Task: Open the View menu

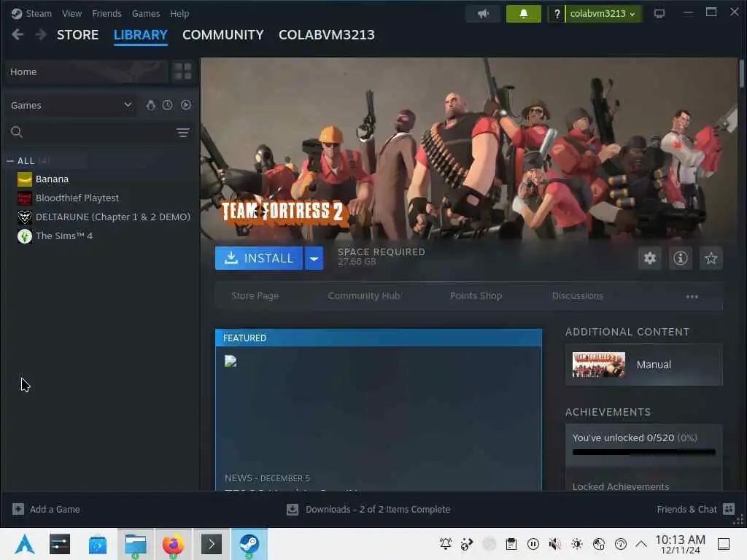Action: point(71,13)
